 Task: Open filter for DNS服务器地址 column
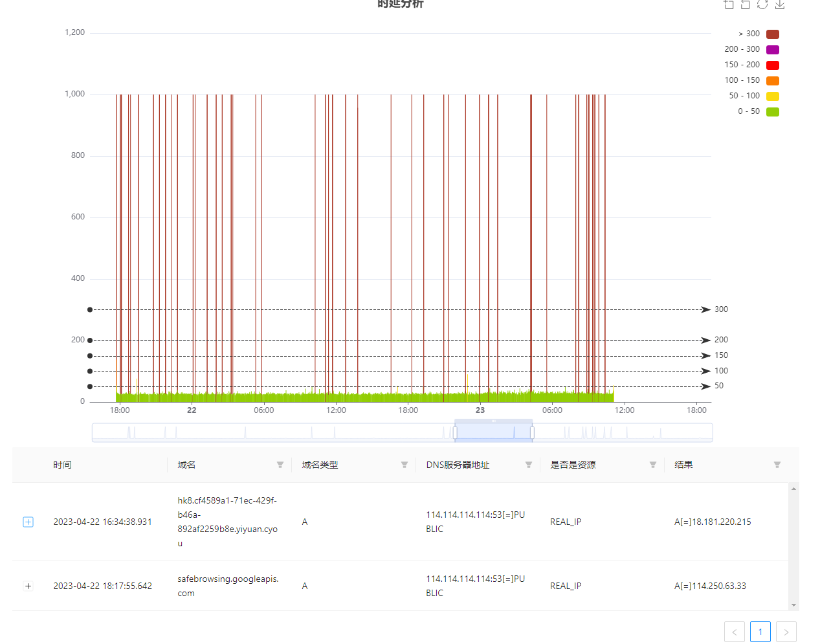coord(529,465)
